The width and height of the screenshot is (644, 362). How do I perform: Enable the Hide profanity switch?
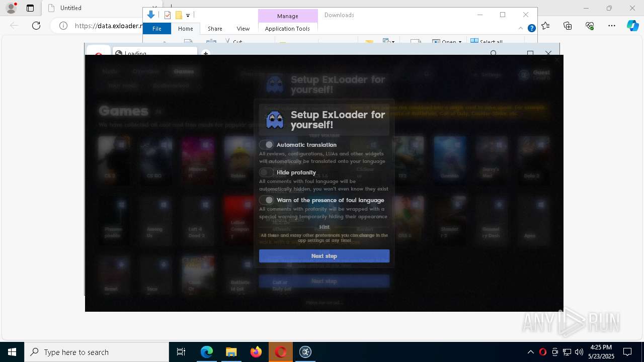[267, 172]
